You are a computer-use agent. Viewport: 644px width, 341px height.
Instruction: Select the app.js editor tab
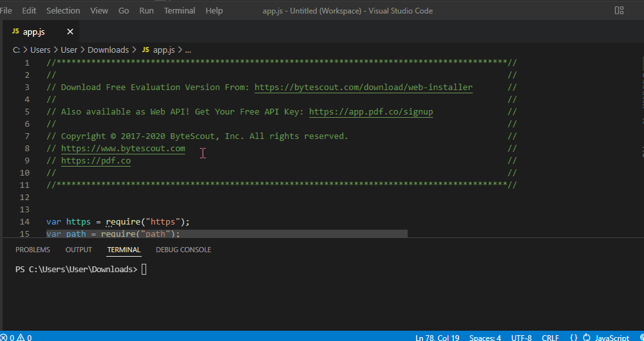click(x=40, y=32)
